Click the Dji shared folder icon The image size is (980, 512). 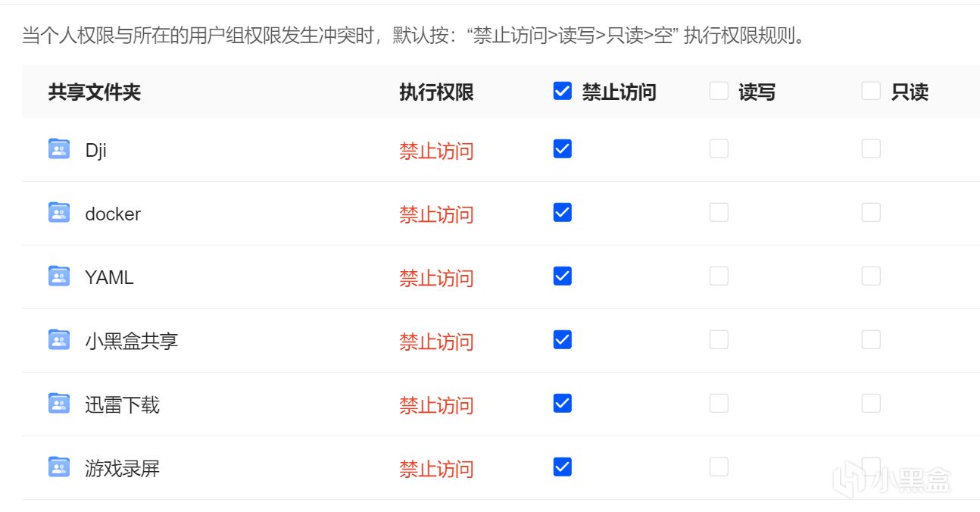[59, 149]
